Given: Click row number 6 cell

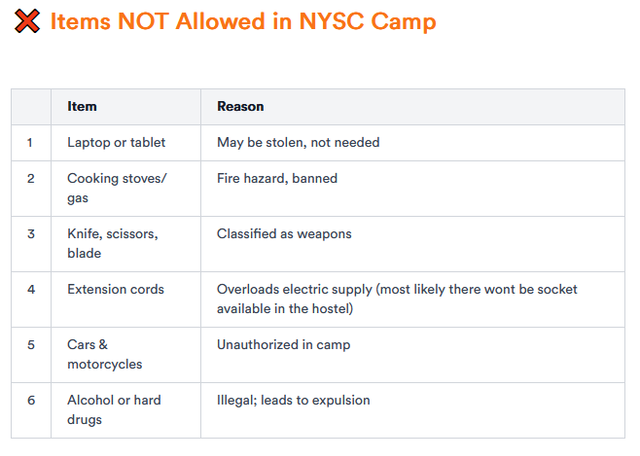Looking at the screenshot, I should 31,410.
